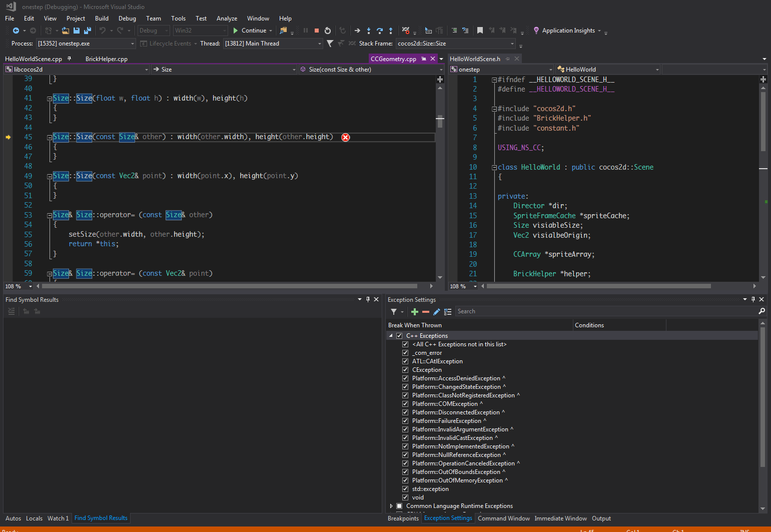This screenshot has height=532, width=771.
Task: Stop debugging with the red square button
Action: click(317, 31)
